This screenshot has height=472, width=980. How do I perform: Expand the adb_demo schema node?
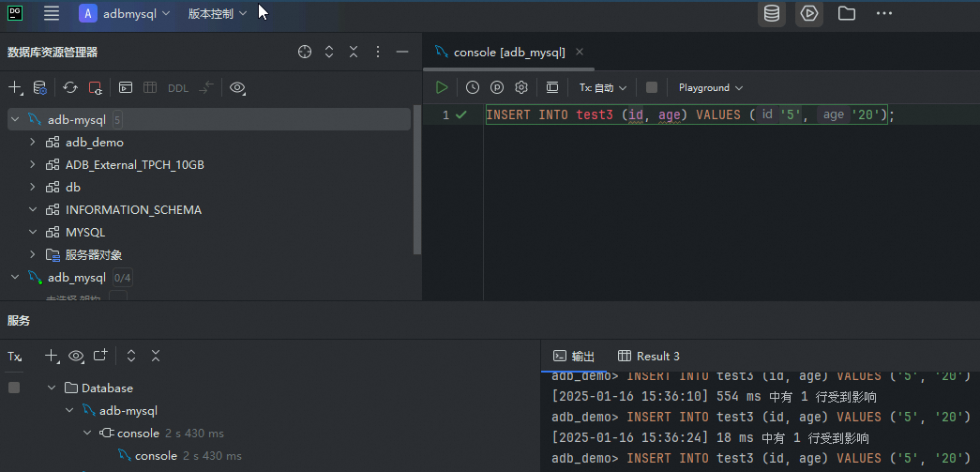click(x=33, y=143)
